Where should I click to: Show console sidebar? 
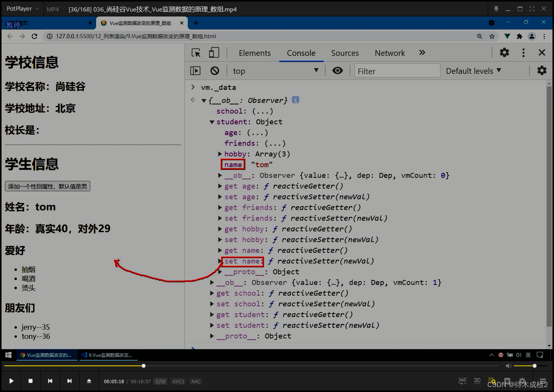click(195, 71)
